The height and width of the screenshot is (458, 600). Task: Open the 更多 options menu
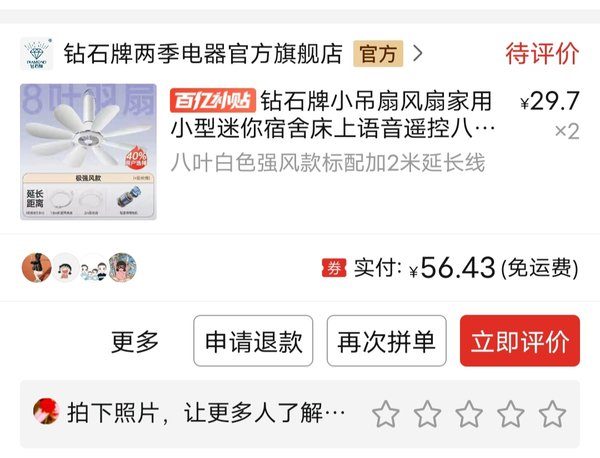pyautogui.click(x=135, y=341)
